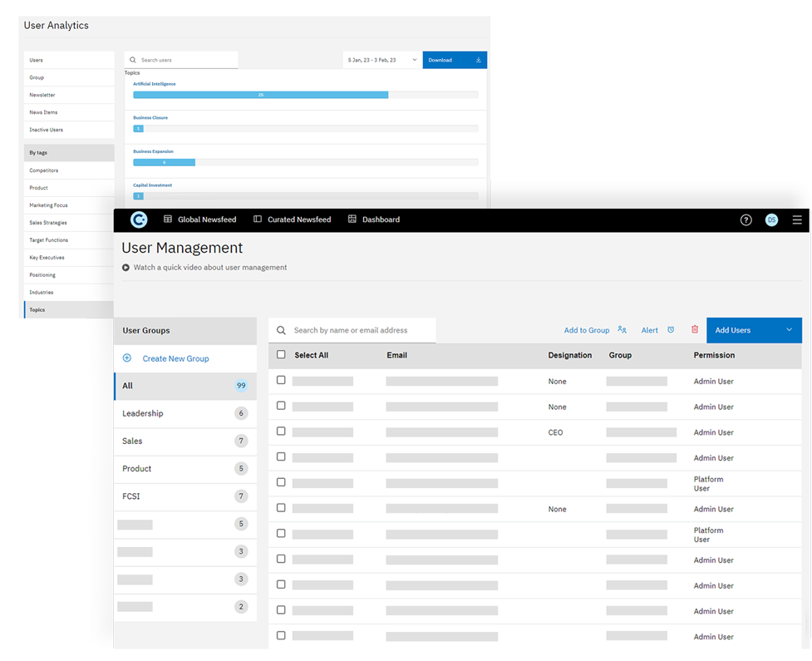Click the Alert link
The width and height of the screenshot is (812, 661).
tap(649, 331)
